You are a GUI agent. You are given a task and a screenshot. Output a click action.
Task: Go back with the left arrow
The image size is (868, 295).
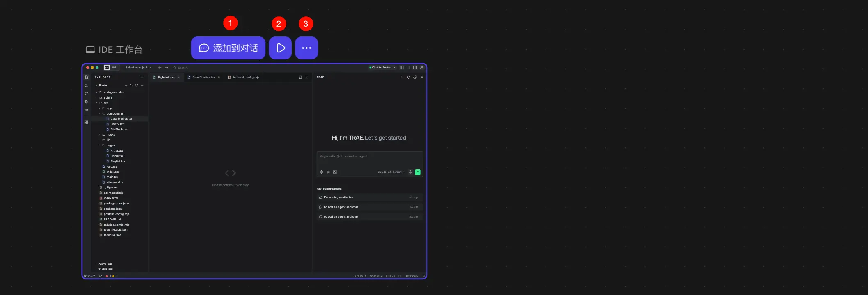click(x=160, y=68)
